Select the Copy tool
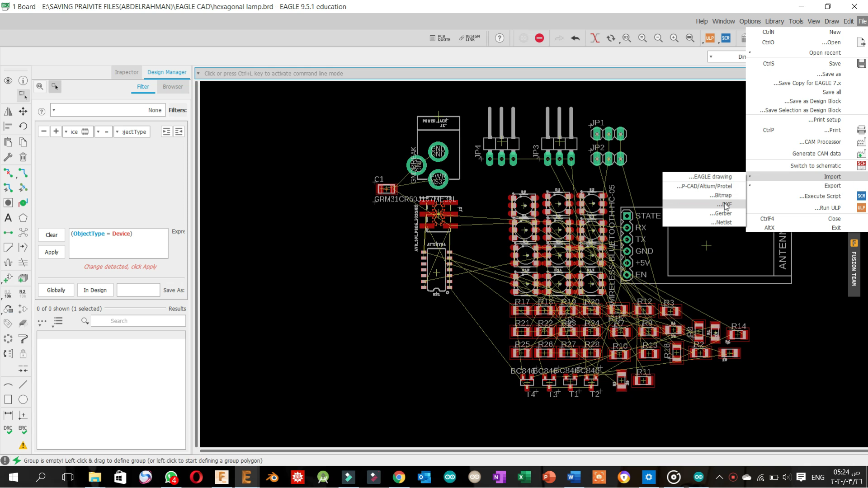Image resolution: width=868 pixels, height=488 pixels. coord(23,142)
